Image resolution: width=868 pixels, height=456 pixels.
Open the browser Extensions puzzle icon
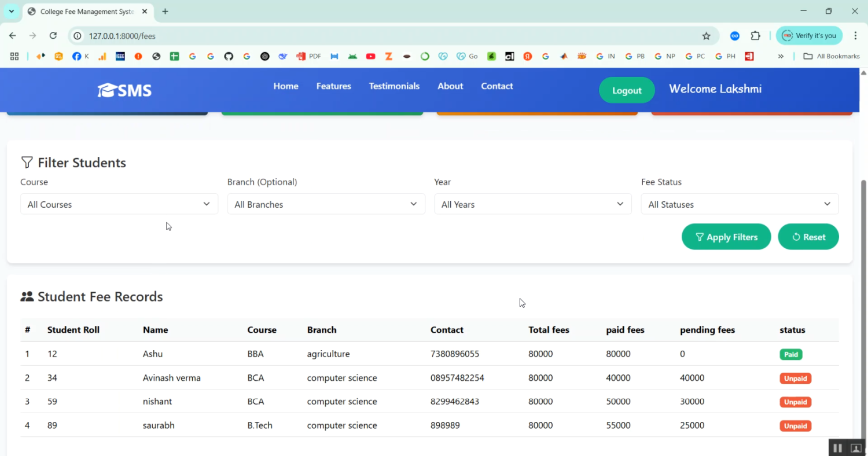pyautogui.click(x=755, y=36)
